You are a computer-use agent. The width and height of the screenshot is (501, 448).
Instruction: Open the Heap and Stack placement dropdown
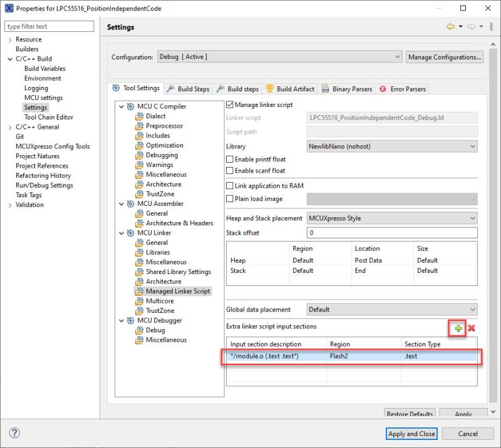pos(388,218)
